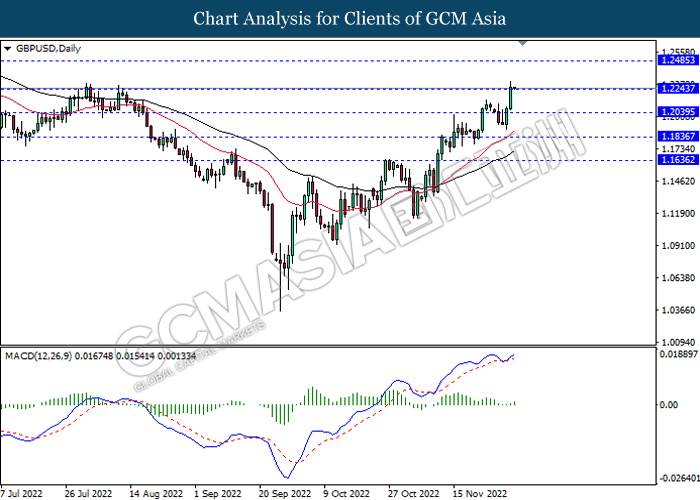Click the 1.06380 price axis value
This screenshot has height=500, width=700.
point(679,278)
